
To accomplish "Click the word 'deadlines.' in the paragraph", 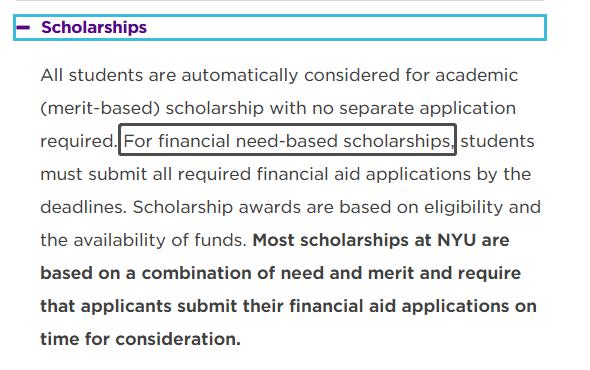I will coord(84,207).
